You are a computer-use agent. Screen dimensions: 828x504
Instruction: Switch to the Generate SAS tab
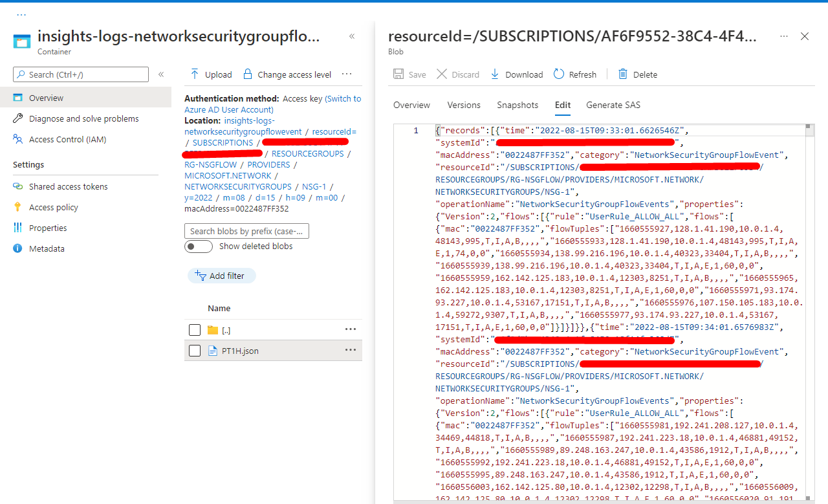pos(613,105)
